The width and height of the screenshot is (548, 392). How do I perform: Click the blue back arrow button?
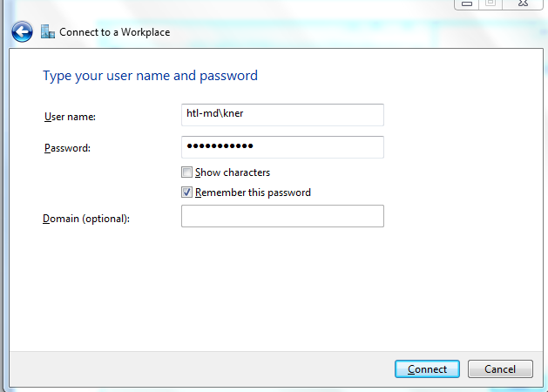(x=22, y=33)
